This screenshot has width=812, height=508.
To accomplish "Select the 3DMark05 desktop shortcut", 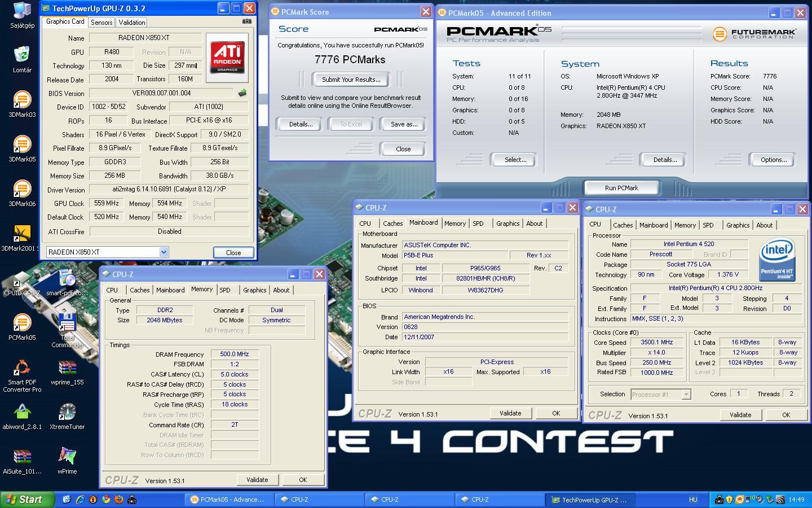I will (22, 148).
